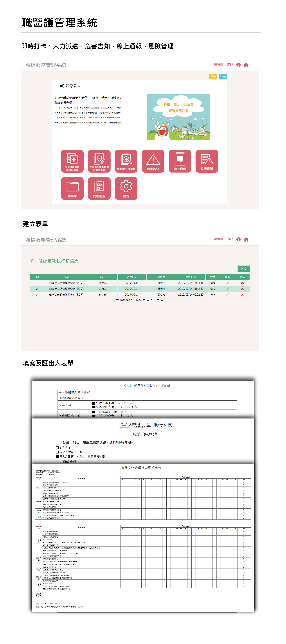Select the 2019/09/14 02:02:25 modified date cell
This screenshot has width=286, height=644.
coord(191,295)
